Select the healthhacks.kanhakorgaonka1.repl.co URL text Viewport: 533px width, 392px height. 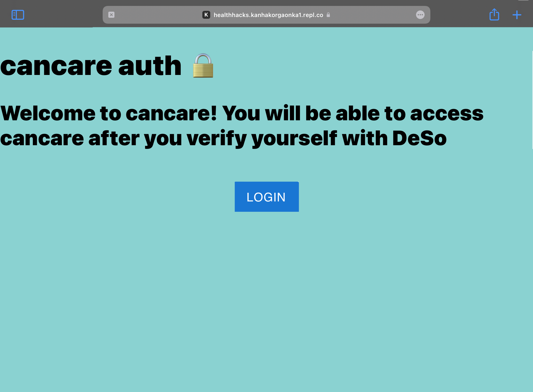pos(268,15)
